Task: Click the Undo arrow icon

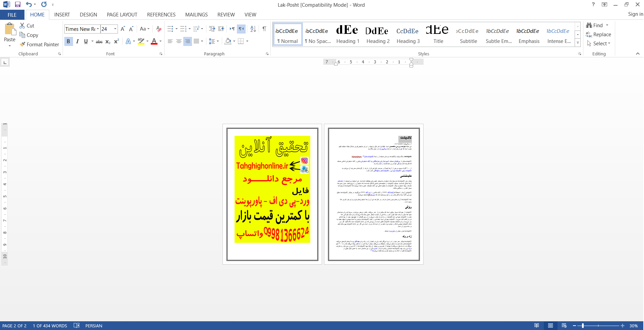Action: (29, 5)
